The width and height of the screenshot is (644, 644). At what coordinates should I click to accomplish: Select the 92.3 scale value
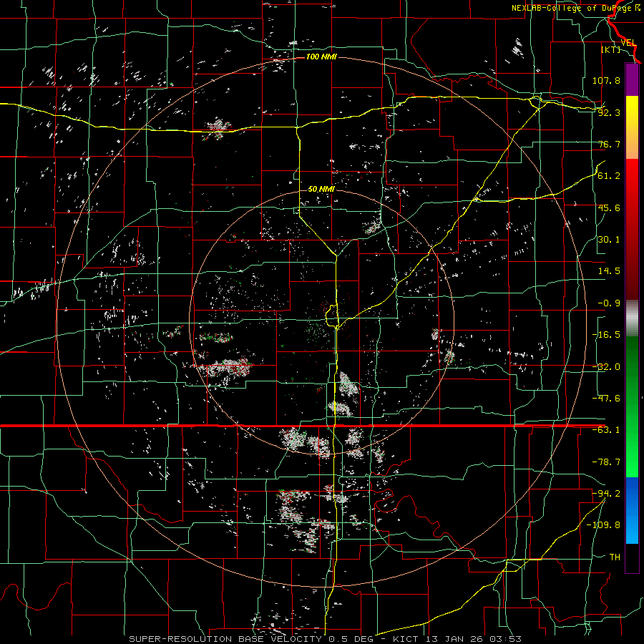[609, 112]
